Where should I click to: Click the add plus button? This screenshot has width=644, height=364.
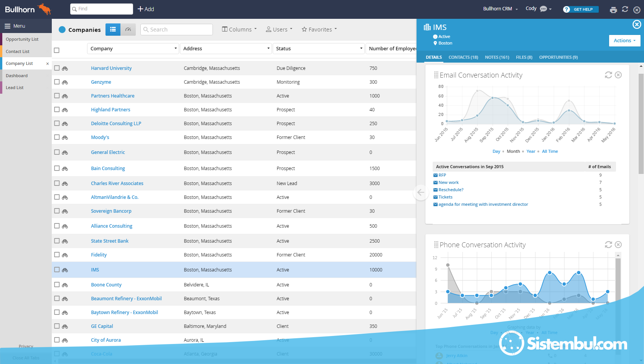146,9
